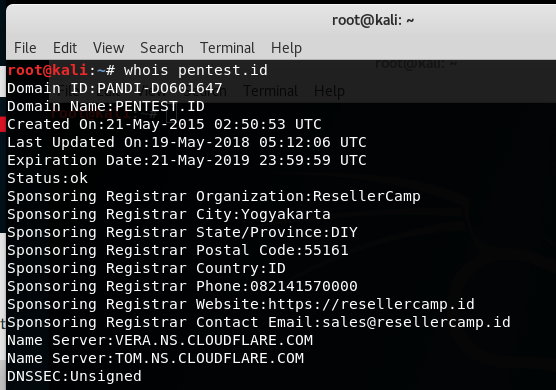Click the https://resellercamp.id website URL
556x390 pixels.
click(x=371, y=304)
